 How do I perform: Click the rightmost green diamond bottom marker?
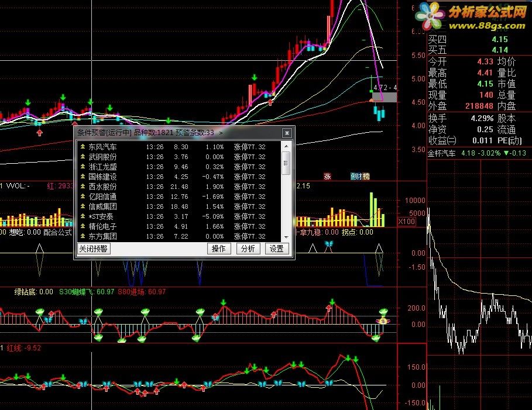pos(376,337)
